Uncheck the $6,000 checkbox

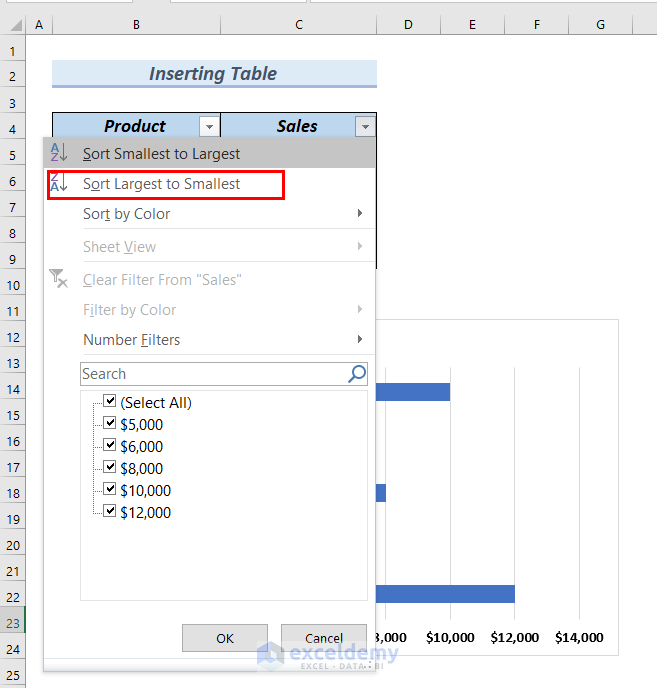click(109, 445)
